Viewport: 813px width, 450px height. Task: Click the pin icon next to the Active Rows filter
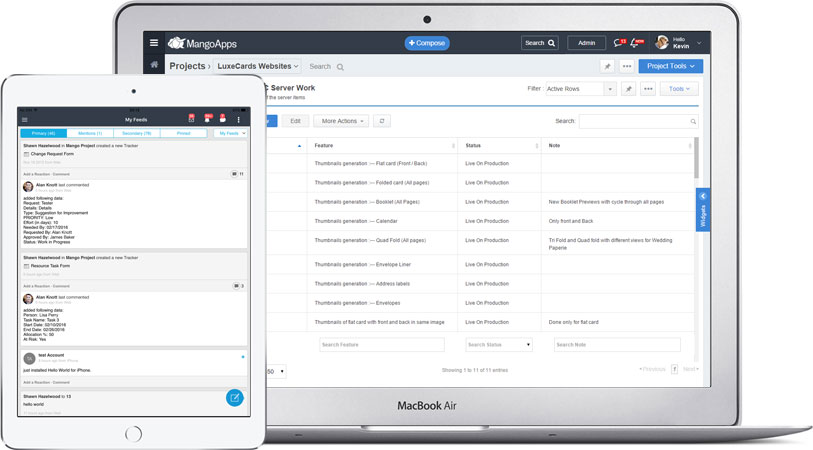click(x=628, y=89)
